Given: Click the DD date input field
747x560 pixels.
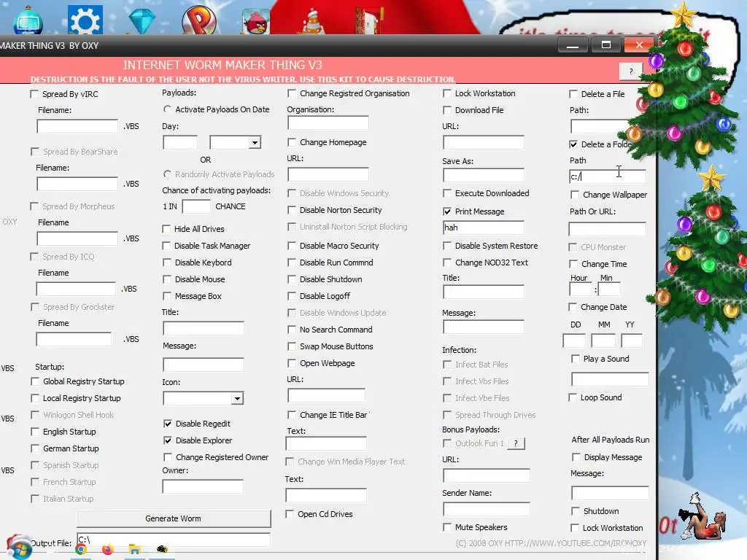Looking at the screenshot, I should [x=574, y=341].
